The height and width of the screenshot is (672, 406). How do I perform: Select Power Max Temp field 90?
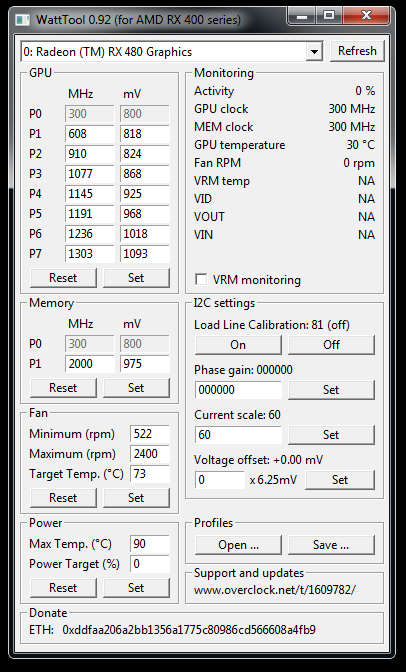pyautogui.click(x=150, y=544)
